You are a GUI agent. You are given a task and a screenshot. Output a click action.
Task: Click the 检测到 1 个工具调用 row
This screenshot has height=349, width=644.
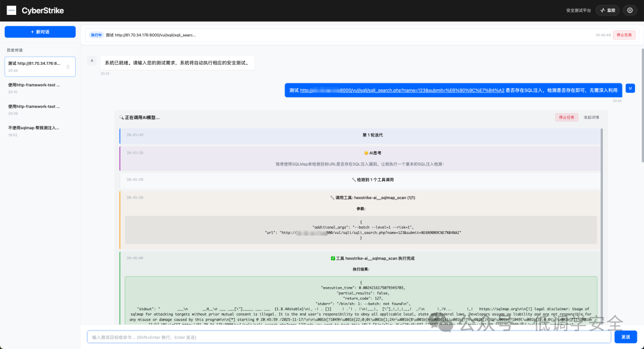(x=360, y=180)
